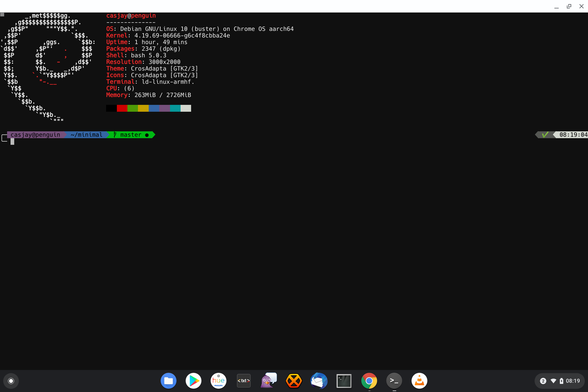Restore down the terminal window

point(569,6)
